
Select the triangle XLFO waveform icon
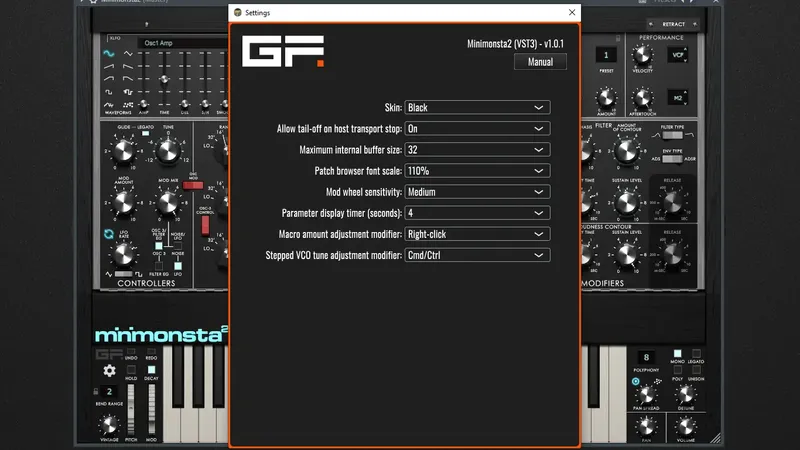128,53
